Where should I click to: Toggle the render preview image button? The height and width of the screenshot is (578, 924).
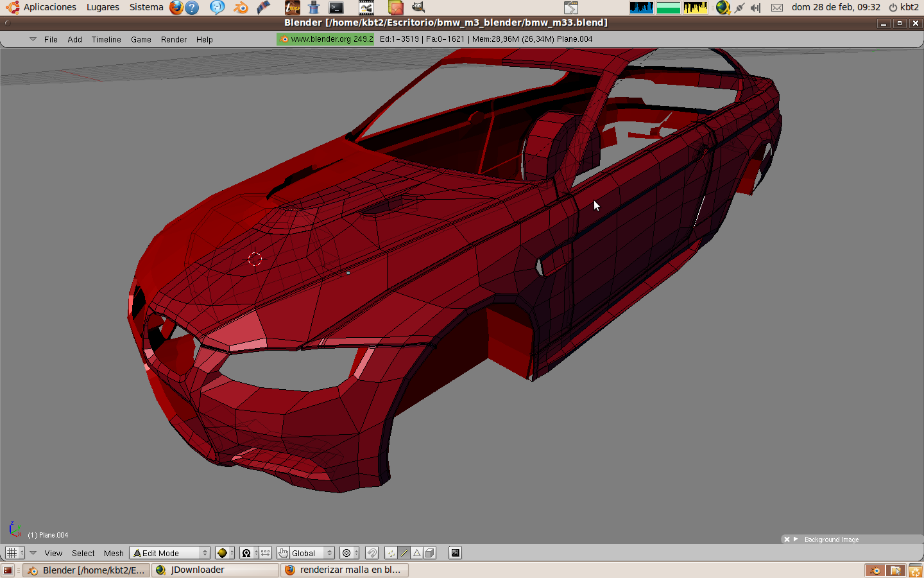(x=455, y=553)
